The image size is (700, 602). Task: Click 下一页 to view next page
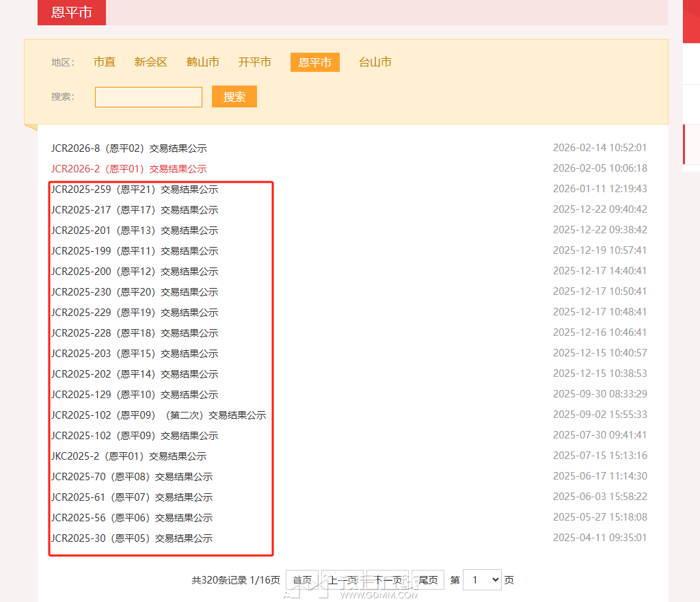pyautogui.click(x=386, y=578)
